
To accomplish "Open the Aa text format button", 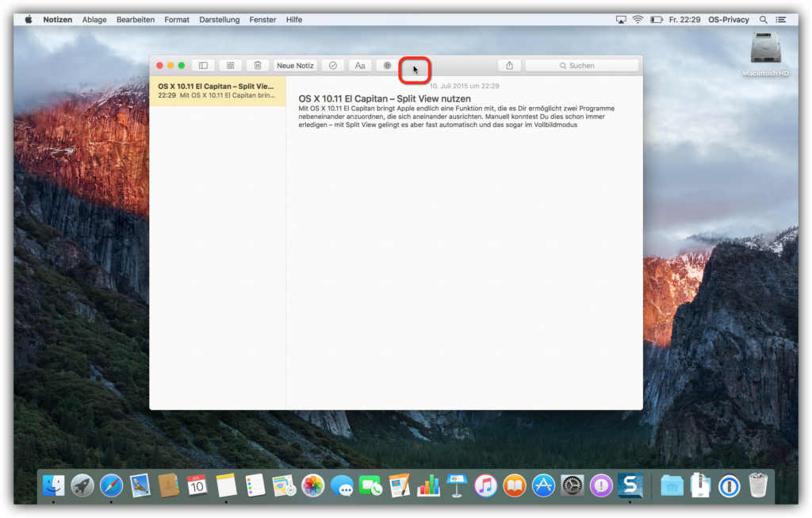I will click(360, 66).
